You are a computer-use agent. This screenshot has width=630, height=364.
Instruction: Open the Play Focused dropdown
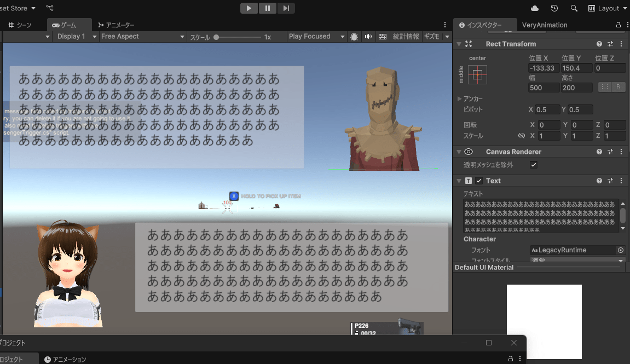coord(316,37)
